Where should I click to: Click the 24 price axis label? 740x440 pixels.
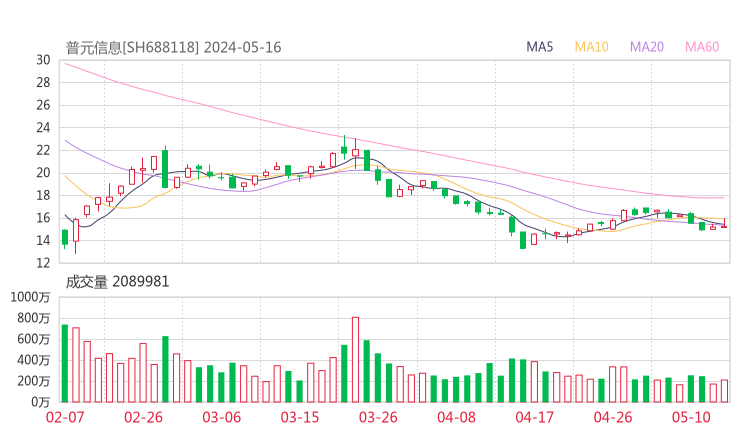click(43, 127)
